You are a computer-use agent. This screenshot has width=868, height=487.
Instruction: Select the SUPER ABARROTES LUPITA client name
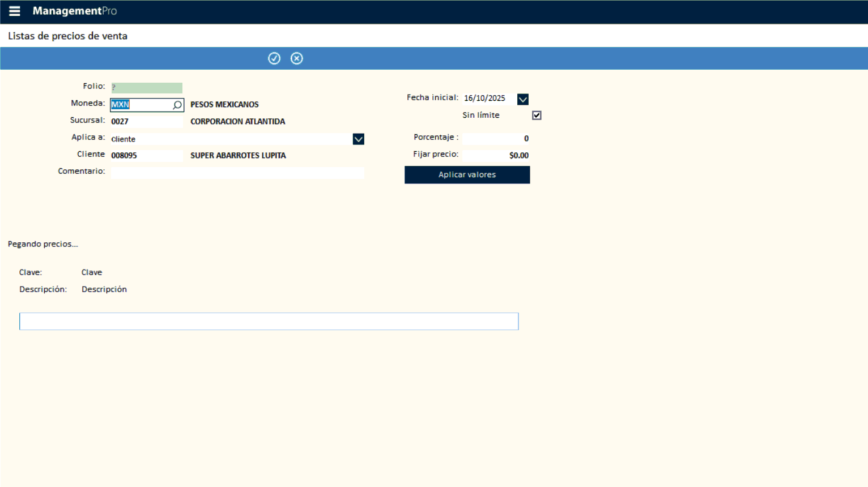pos(238,156)
